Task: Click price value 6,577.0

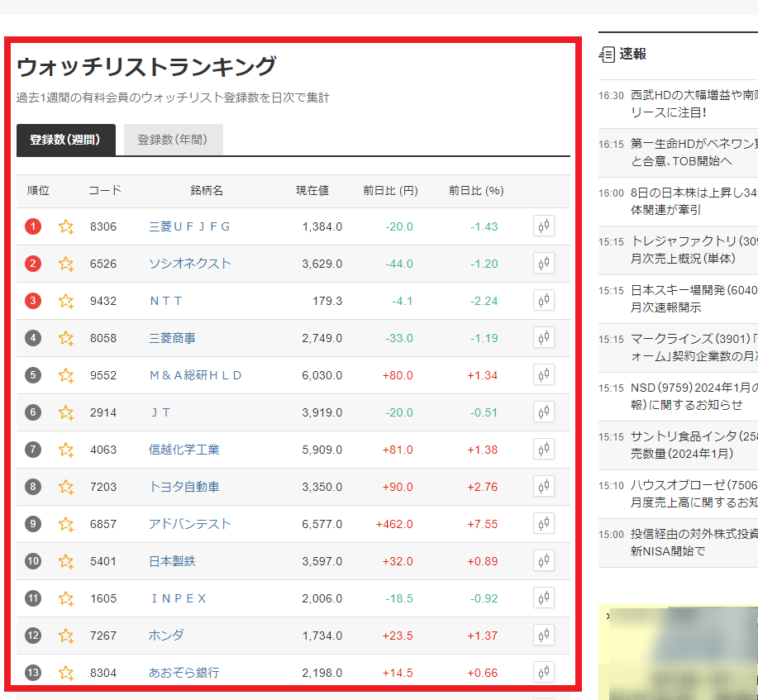Action: coord(322,524)
